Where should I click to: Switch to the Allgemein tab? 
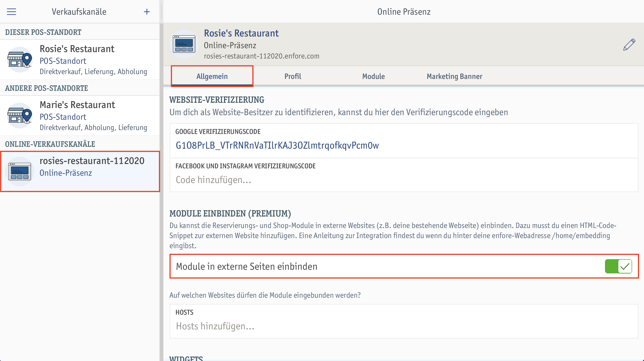pos(212,76)
